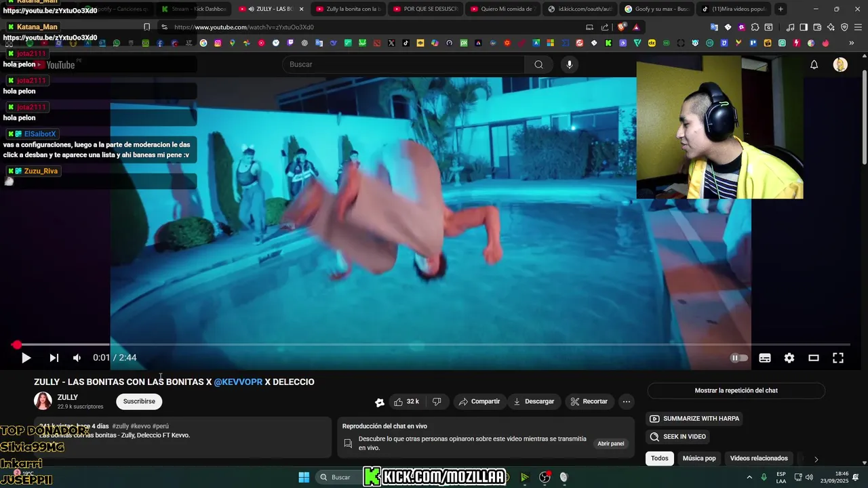Switch to TikTok Mira videos tab

[734, 9]
